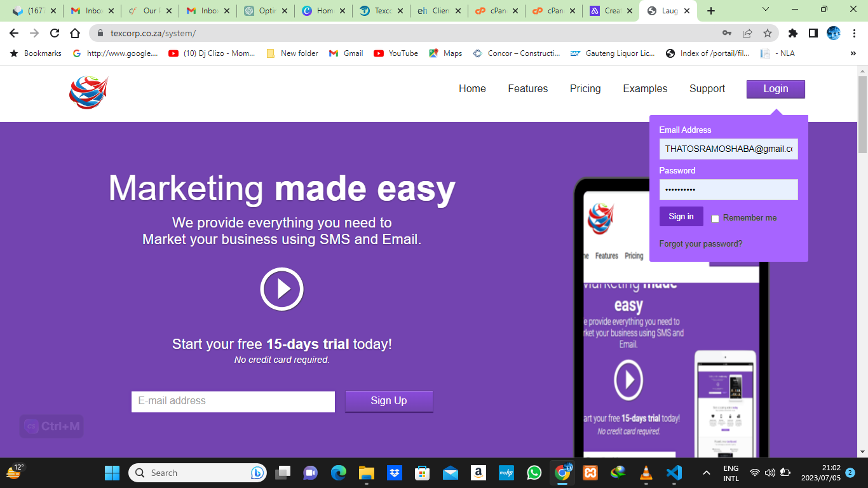
Task: Click the Texcorp logo in header
Action: [x=88, y=93]
